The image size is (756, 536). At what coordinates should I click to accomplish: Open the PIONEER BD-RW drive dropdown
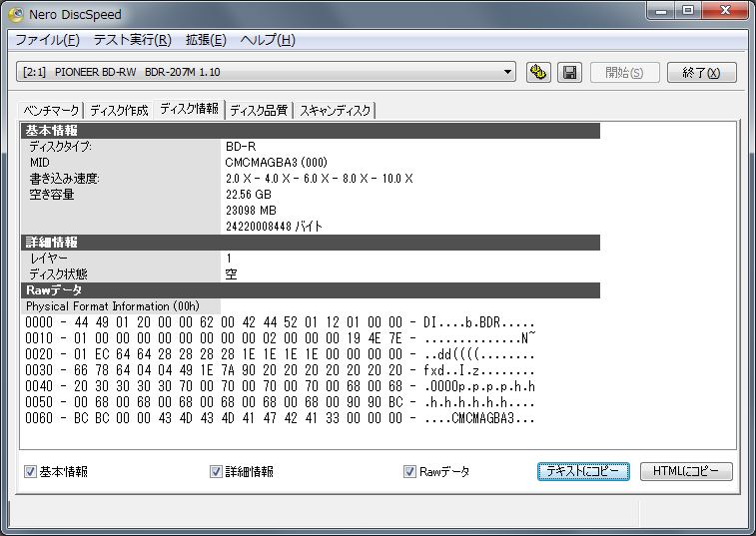266,72
